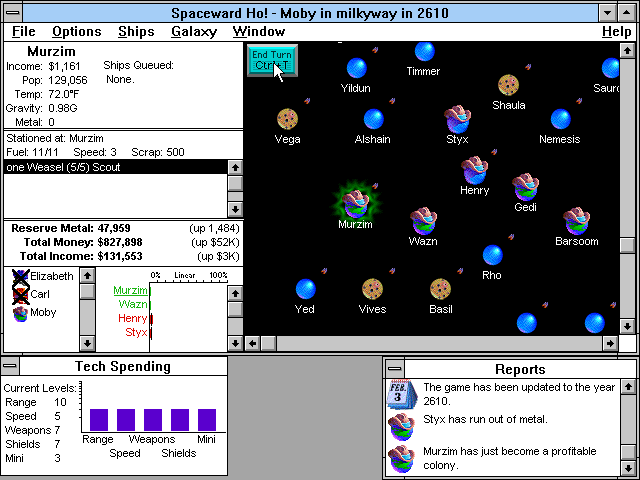Click the Mini tech spending bar
Image resolution: width=640 pixels, height=480 pixels.
[207, 420]
